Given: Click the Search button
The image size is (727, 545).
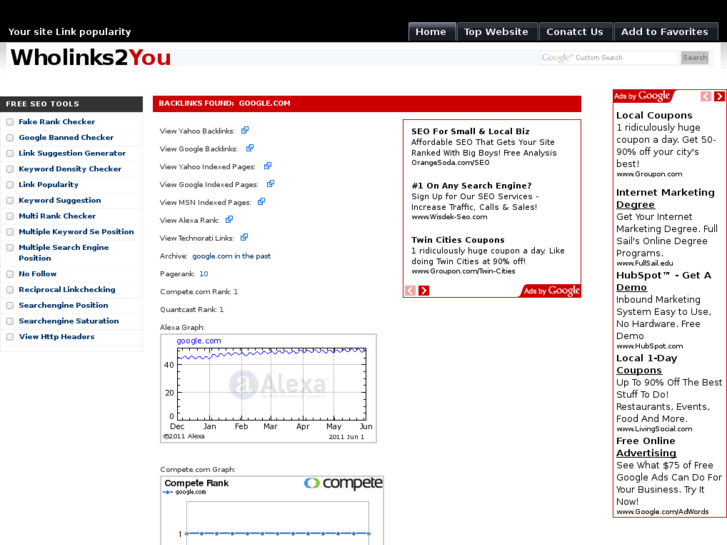Looking at the screenshot, I should click(695, 58).
